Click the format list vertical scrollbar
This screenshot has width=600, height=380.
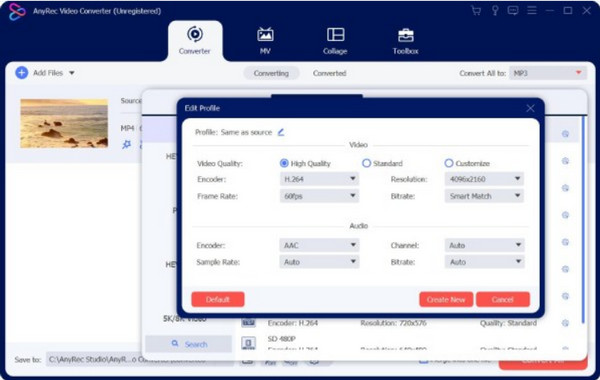click(583, 220)
